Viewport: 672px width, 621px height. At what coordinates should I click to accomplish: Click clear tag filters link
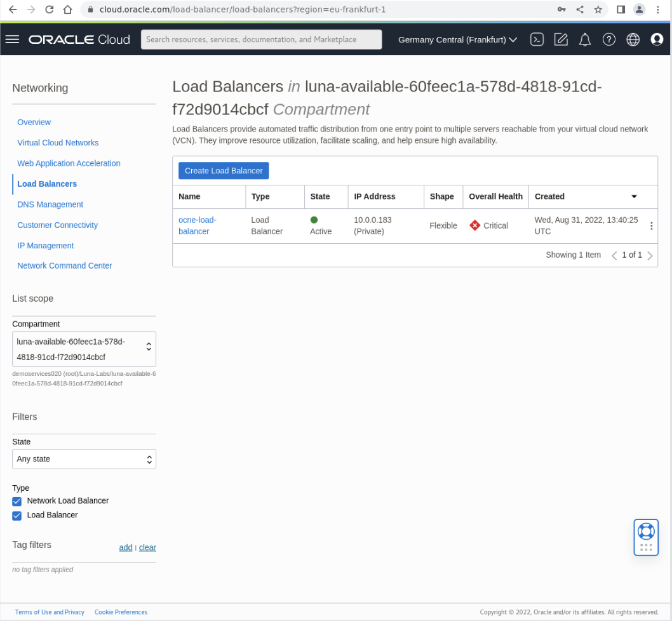point(147,547)
